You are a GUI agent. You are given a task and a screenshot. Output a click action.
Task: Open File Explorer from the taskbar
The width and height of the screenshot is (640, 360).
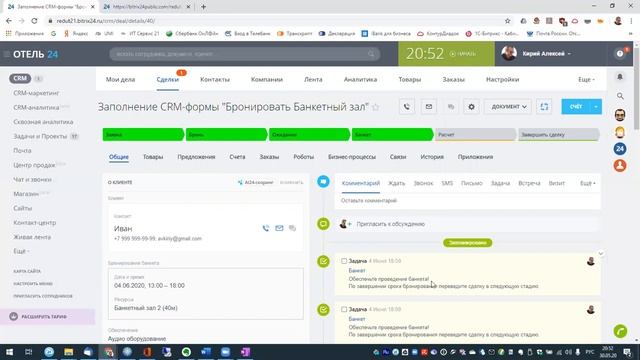tap(69, 352)
